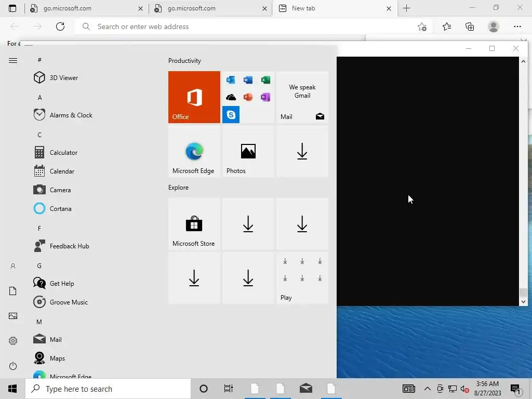The image size is (532, 399).
Task: Click the Windows Start button
Action: point(12,389)
